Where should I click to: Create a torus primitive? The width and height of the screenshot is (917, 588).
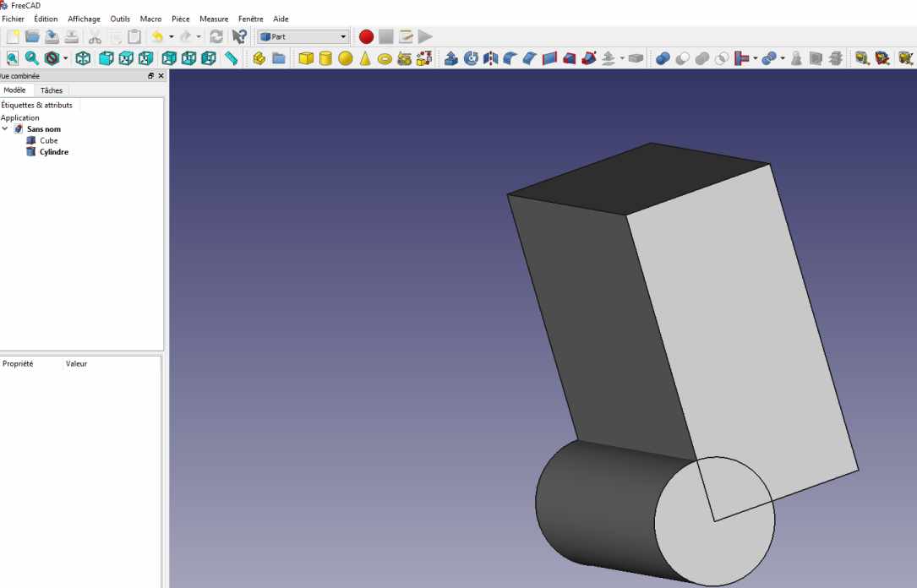coord(385,58)
